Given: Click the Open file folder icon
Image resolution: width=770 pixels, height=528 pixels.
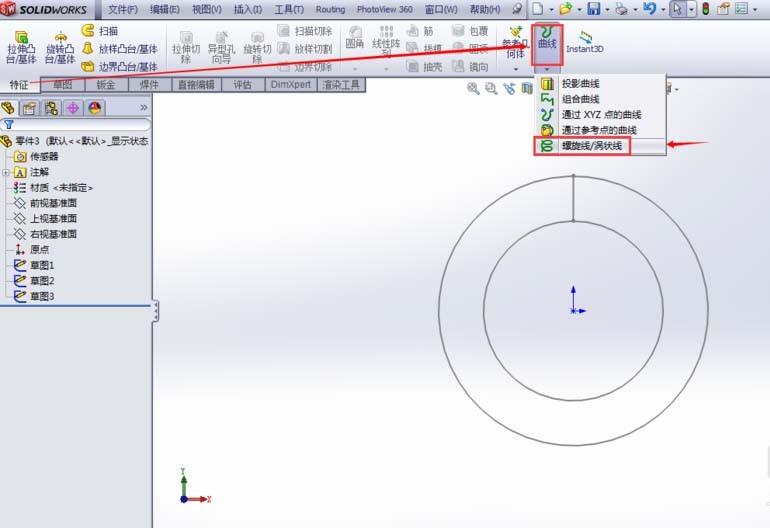Looking at the screenshot, I should point(566,8).
